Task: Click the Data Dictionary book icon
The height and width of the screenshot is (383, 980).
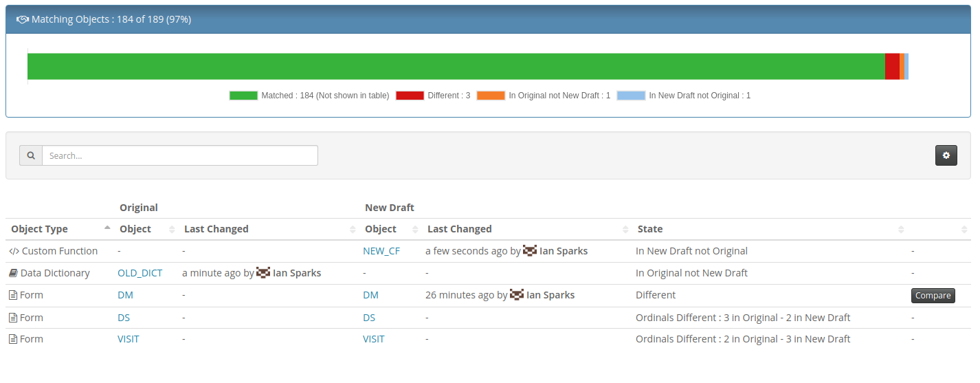Action: [x=13, y=273]
